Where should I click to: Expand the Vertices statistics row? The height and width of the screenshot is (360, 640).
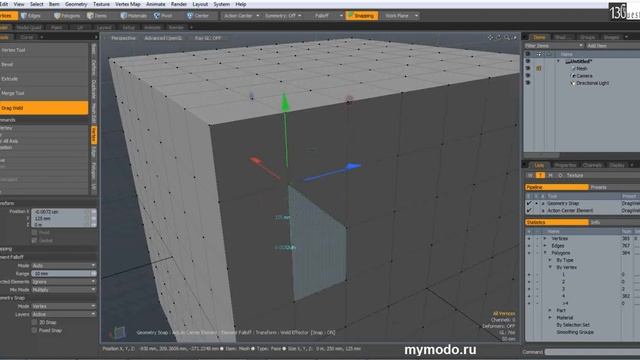545,238
